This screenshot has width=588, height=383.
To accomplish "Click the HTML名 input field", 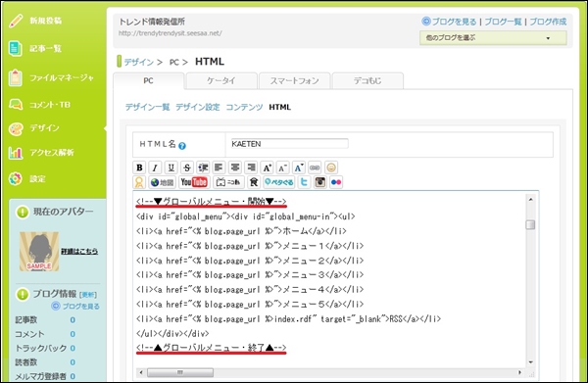I will coord(289,144).
